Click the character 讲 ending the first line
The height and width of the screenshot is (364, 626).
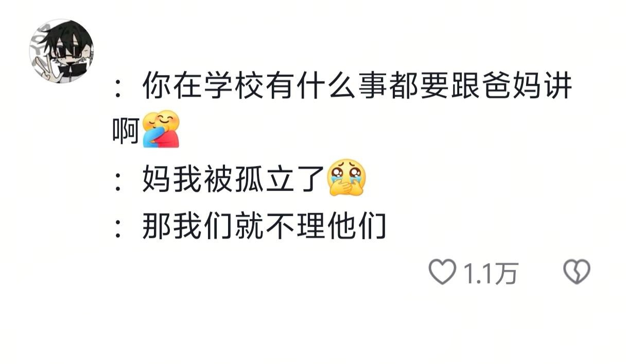click(x=558, y=86)
